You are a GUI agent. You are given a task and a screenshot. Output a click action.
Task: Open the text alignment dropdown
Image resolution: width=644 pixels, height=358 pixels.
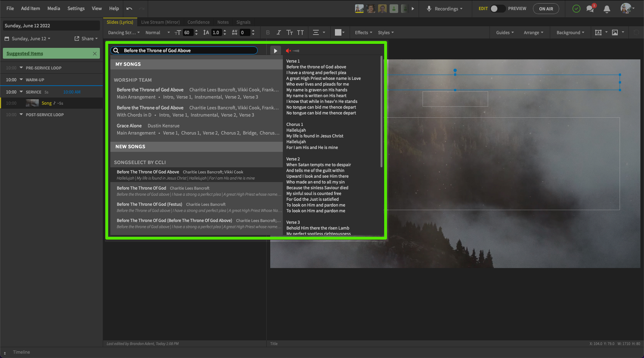(x=319, y=32)
